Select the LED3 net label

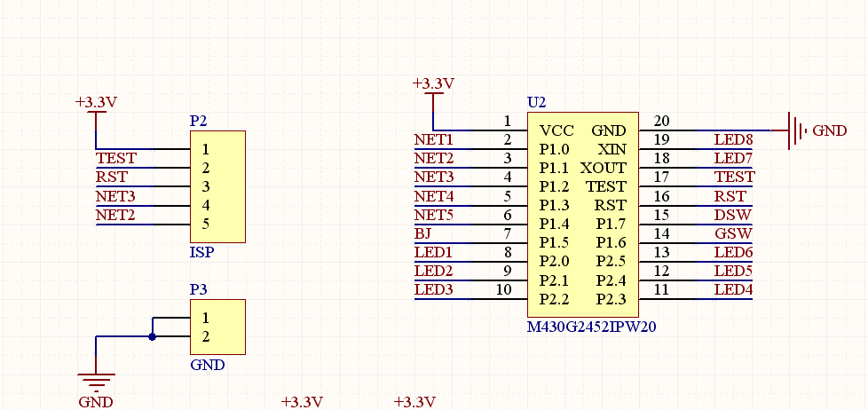[x=433, y=289]
